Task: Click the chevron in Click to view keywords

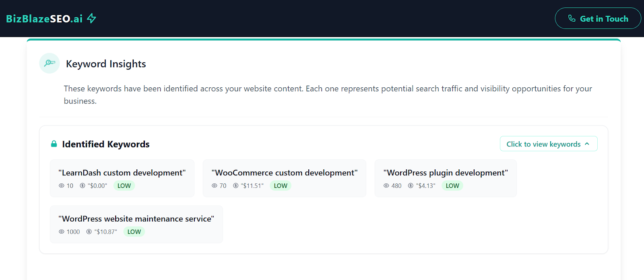Action: point(587,144)
